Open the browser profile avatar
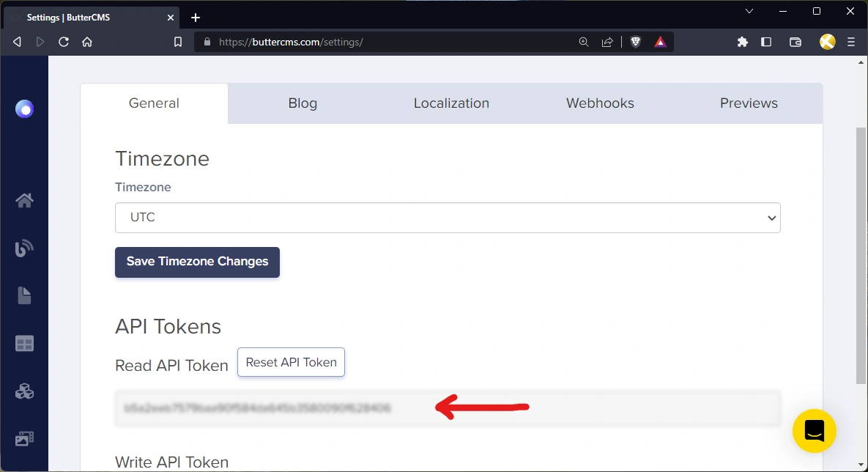 pyautogui.click(x=827, y=42)
